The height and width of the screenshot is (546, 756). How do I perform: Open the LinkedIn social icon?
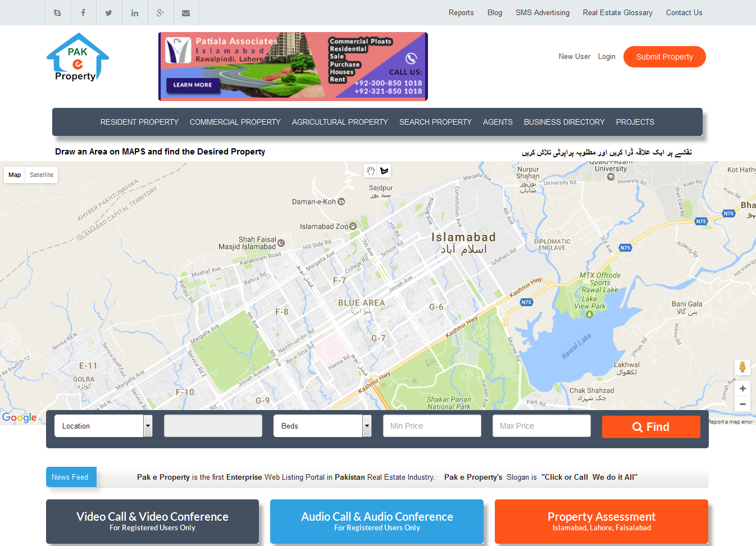coord(135,12)
